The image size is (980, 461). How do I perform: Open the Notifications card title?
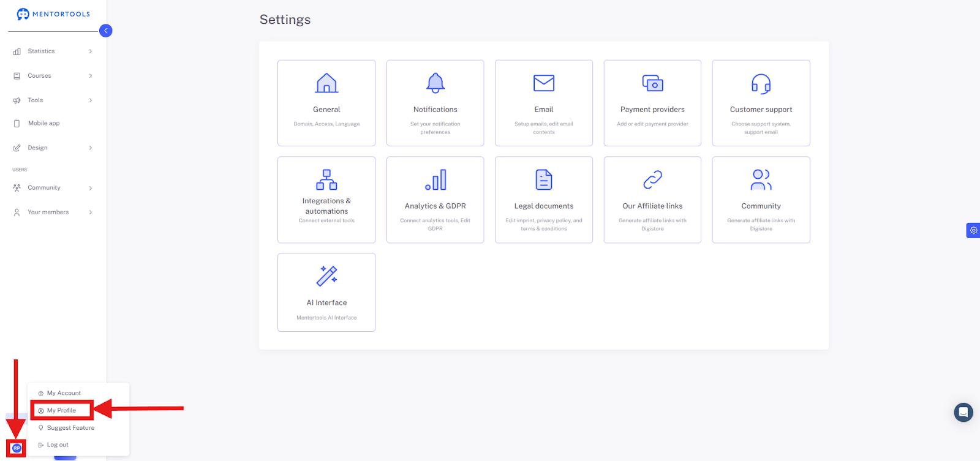tap(435, 110)
